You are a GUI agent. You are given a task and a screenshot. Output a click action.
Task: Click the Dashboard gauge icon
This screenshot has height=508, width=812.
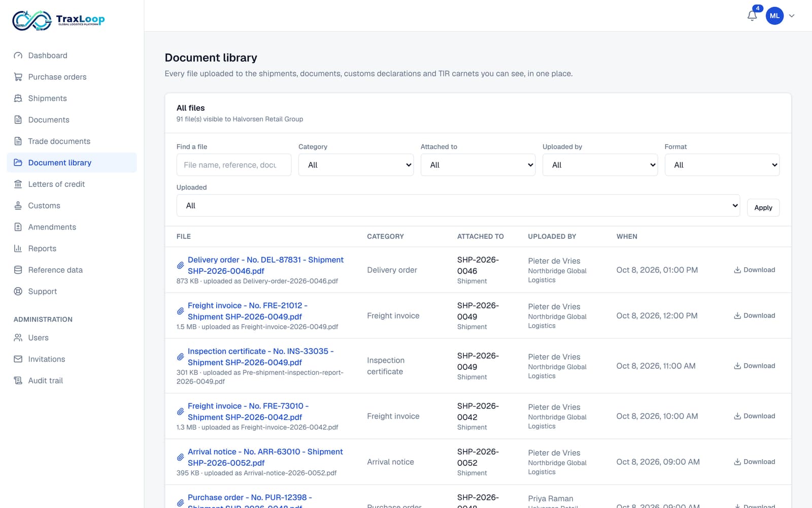tap(18, 55)
